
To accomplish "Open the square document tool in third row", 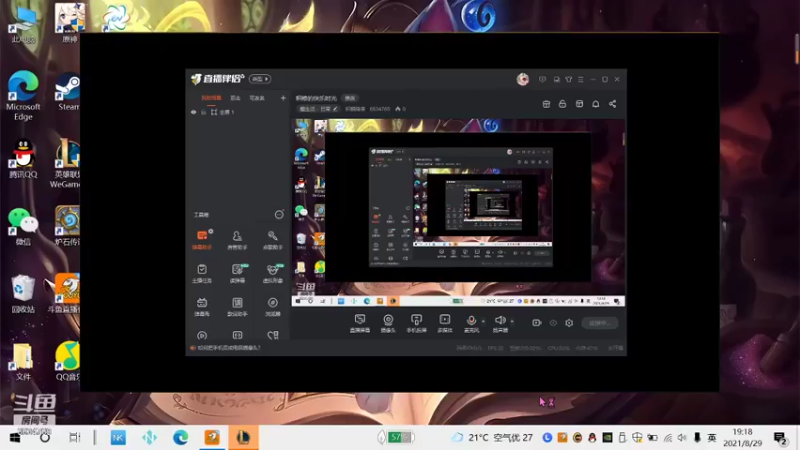I will point(237,306).
